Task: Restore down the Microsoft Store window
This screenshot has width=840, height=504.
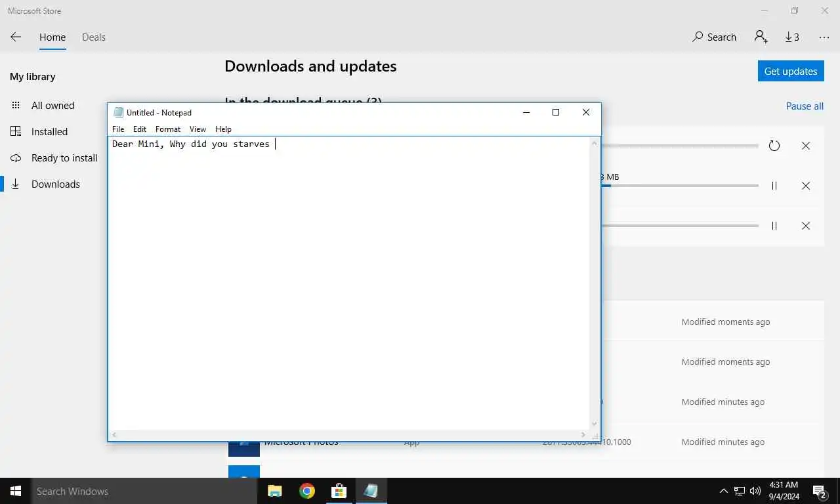Action: click(x=795, y=10)
